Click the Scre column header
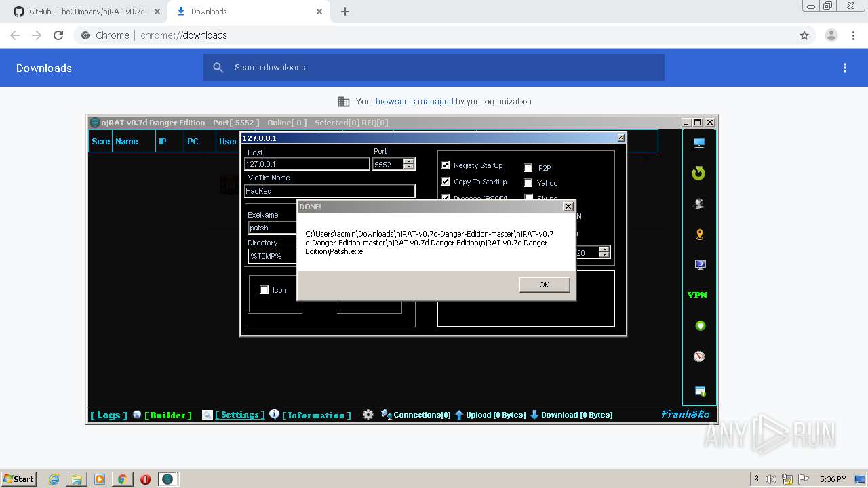Image resolution: width=868 pixels, height=488 pixels. pyautogui.click(x=100, y=142)
